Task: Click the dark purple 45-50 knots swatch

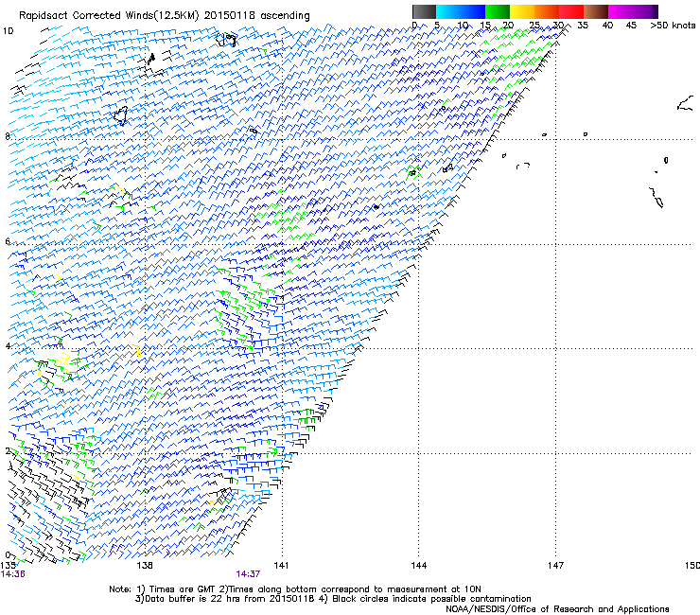Action: (645, 11)
